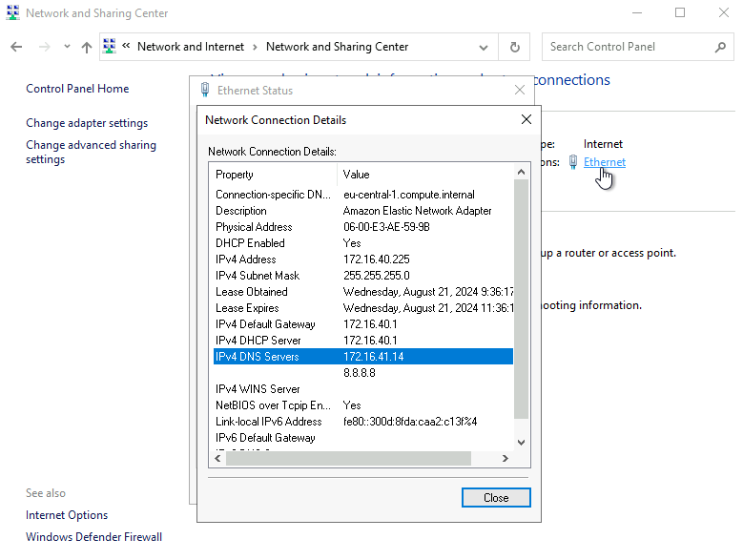Click the horizontal scrollbar thumb
The height and width of the screenshot is (560, 743).
click(349, 458)
